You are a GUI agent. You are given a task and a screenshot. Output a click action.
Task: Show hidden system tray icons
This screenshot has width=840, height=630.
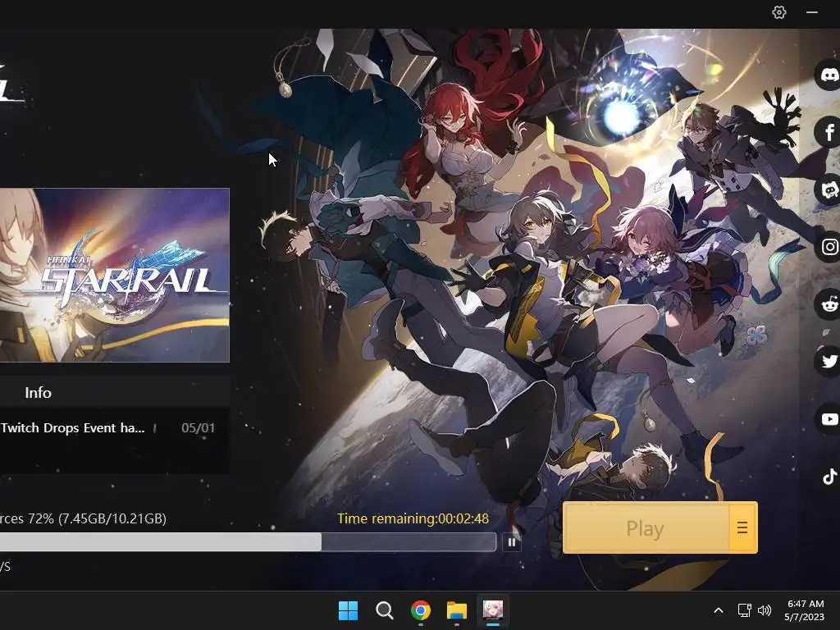point(719,610)
